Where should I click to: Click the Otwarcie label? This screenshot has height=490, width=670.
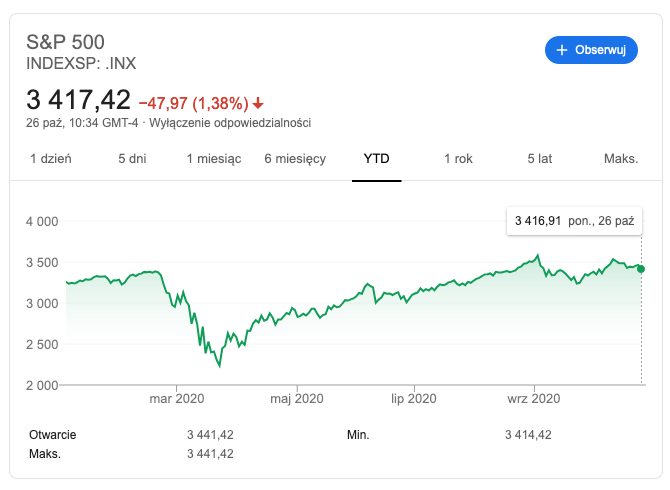[x=53, y=435]
